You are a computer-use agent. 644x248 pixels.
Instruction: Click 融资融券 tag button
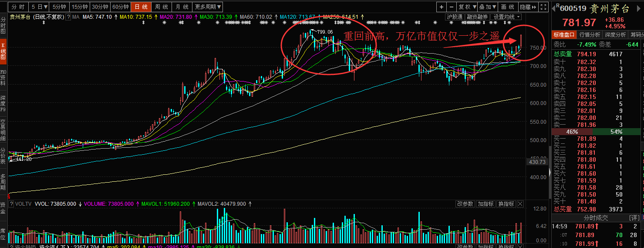pos(477,17)
